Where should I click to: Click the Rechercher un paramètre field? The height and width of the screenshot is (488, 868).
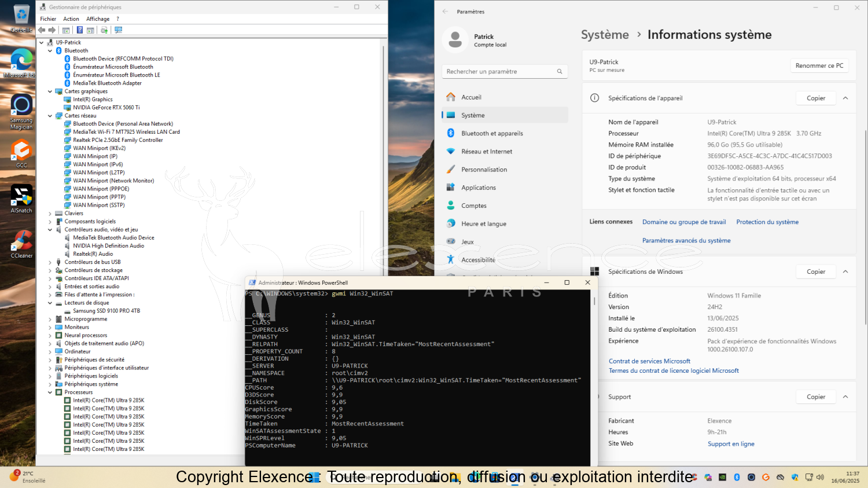(x=505, y=72)
